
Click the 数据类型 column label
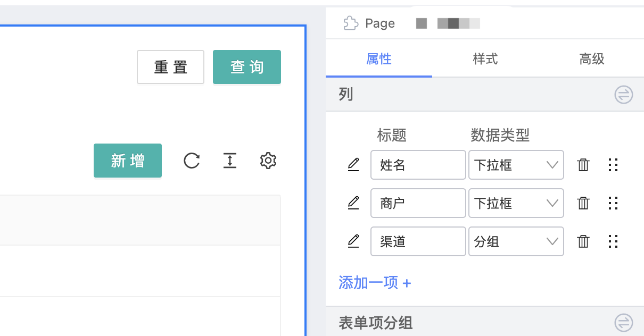500,135
